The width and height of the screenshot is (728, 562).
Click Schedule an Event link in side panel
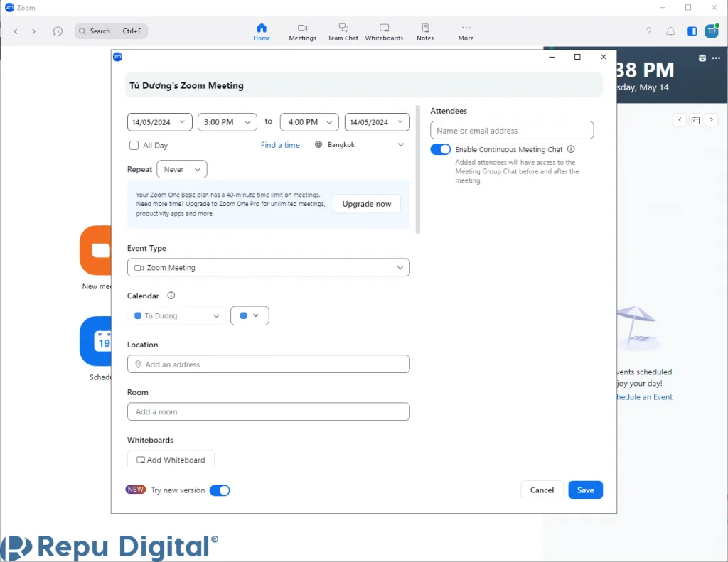click(644, 396)
